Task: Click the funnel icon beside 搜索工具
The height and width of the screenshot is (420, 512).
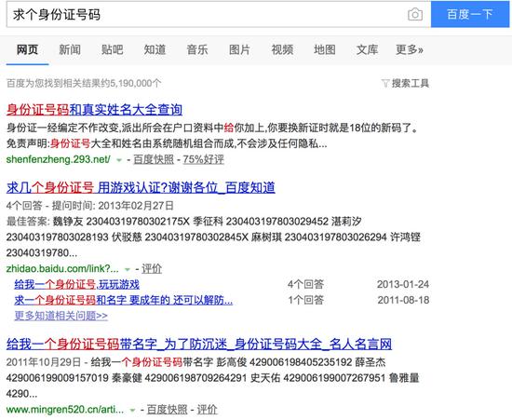Action: [385, 83]
